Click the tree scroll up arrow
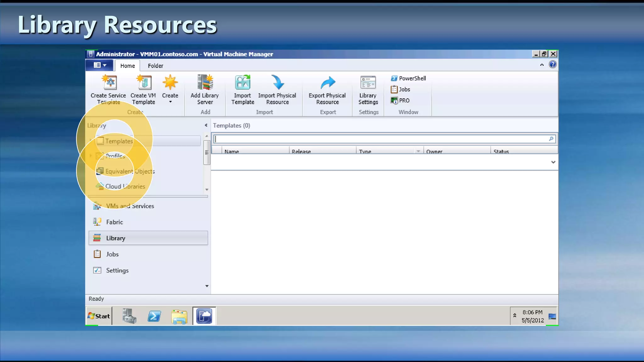This screenshot has width=644, height=362. (207, 136)
